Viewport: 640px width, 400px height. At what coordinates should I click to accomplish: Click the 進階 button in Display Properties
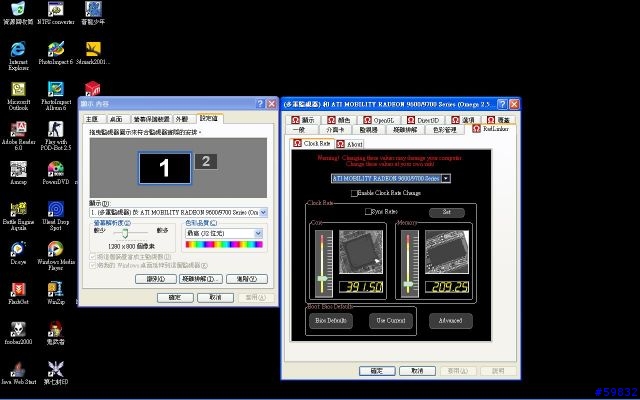247,279
